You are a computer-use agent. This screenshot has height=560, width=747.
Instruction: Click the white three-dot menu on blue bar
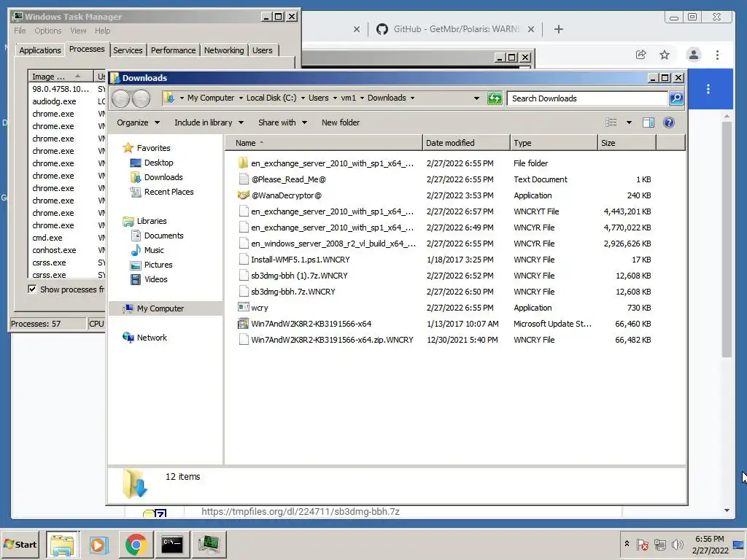pos(708,89)
